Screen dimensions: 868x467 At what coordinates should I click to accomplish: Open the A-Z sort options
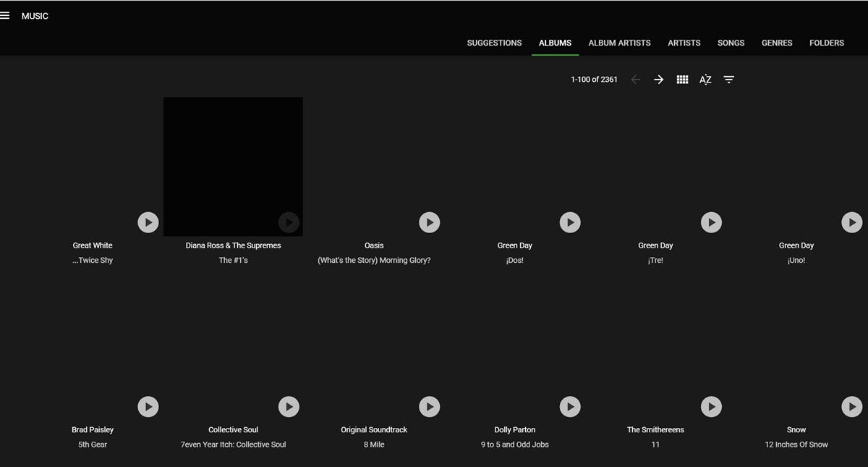pyautogui.click(x=705, y=80)
